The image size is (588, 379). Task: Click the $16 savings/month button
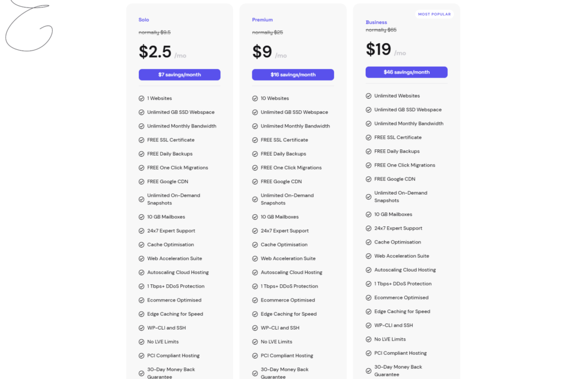click(293, 75)
